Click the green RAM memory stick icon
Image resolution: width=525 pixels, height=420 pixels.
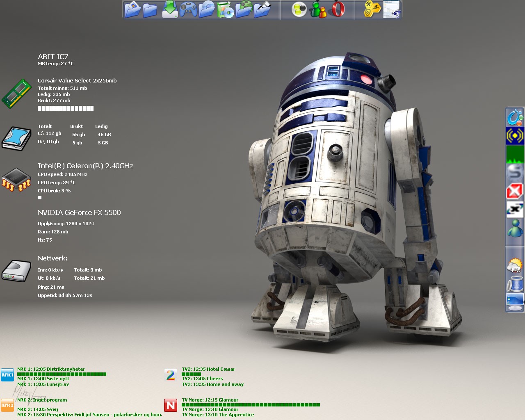pyautogui.click(x=16, y=94)
